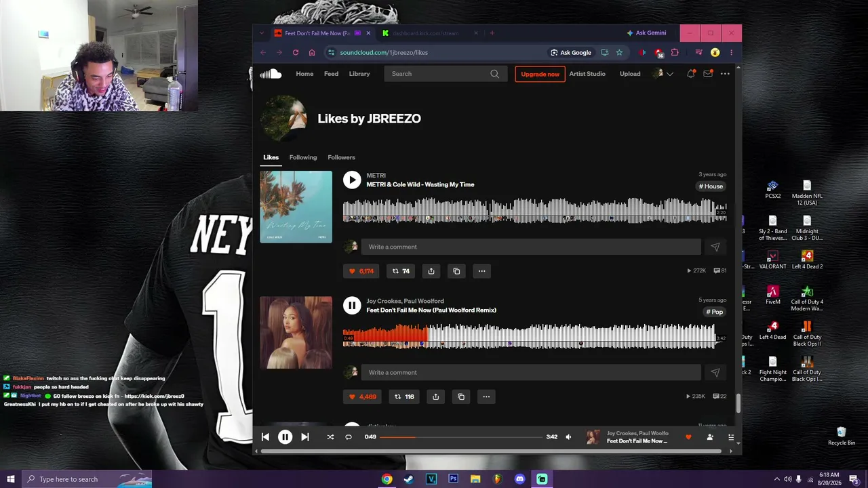The width and height of the screenshot is (868, 488).
Task: Open Feet Don't Fail Me Now artwork
Action: (296, 333)
